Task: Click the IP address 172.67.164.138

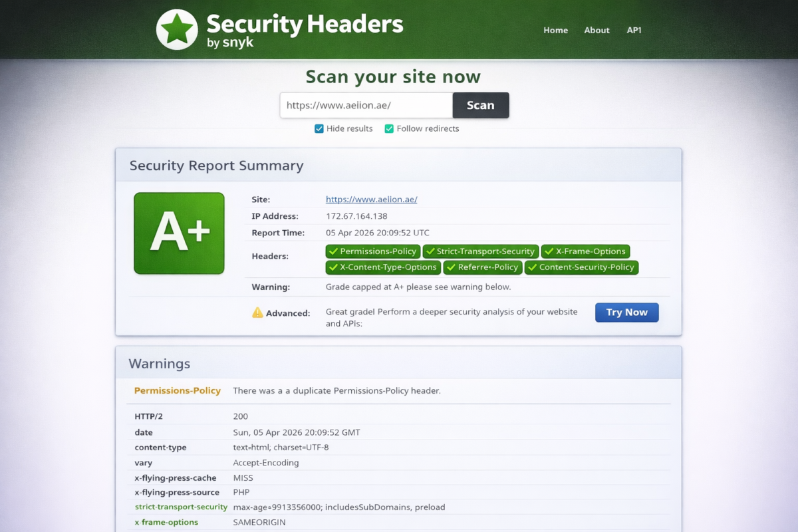Action: pos(356,216)
